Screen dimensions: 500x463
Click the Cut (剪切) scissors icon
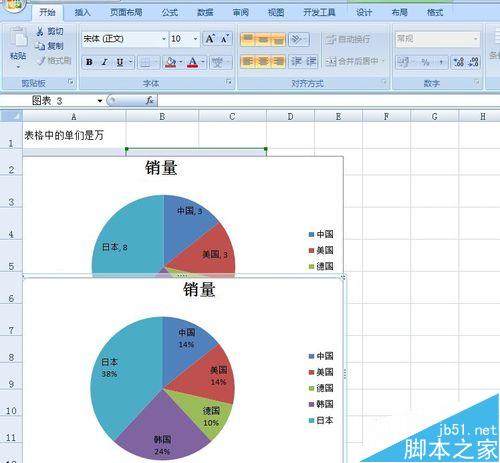tap(40, 32)
